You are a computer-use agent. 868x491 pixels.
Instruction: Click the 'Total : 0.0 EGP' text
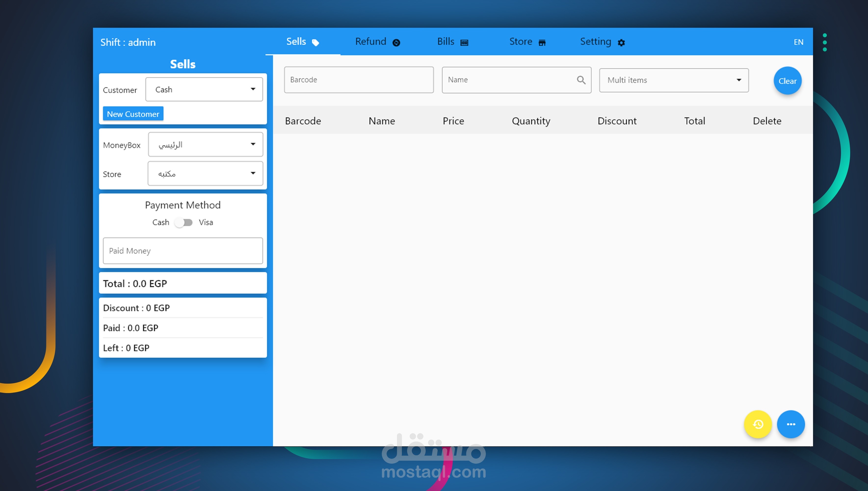(x=135, y=283)
